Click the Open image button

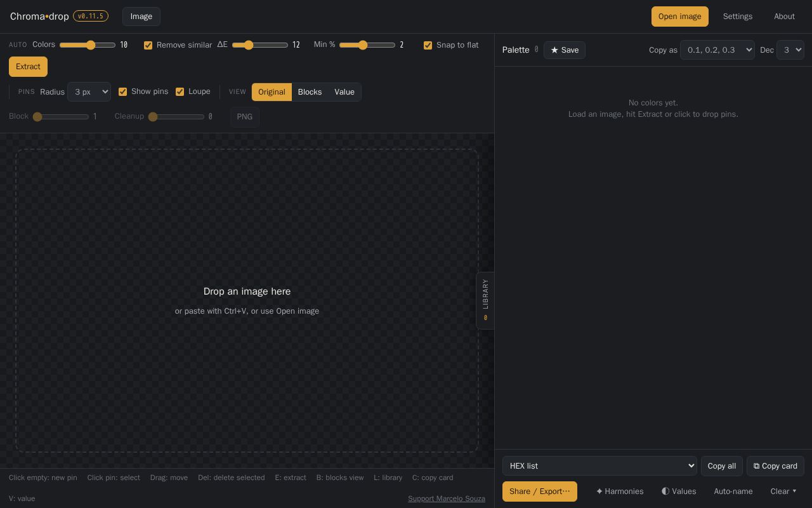click(x=680, y=17)
